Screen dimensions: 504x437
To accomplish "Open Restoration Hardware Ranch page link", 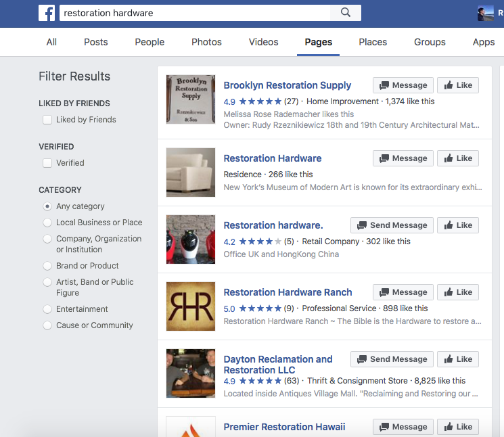I will point(288,292).
